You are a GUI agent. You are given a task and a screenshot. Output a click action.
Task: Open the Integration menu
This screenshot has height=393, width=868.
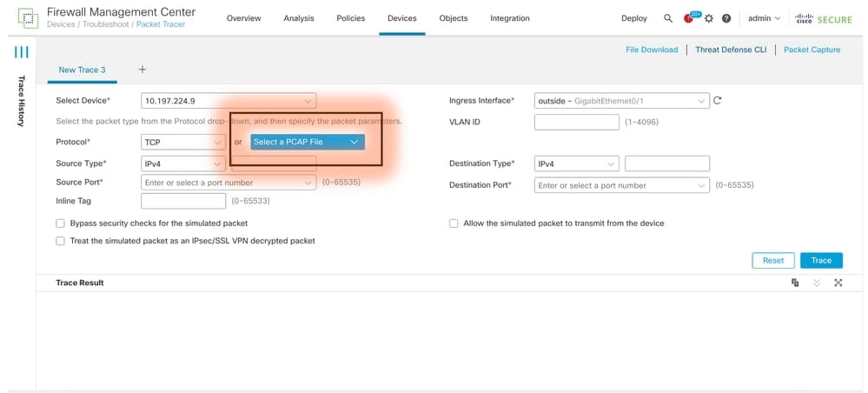510,18
